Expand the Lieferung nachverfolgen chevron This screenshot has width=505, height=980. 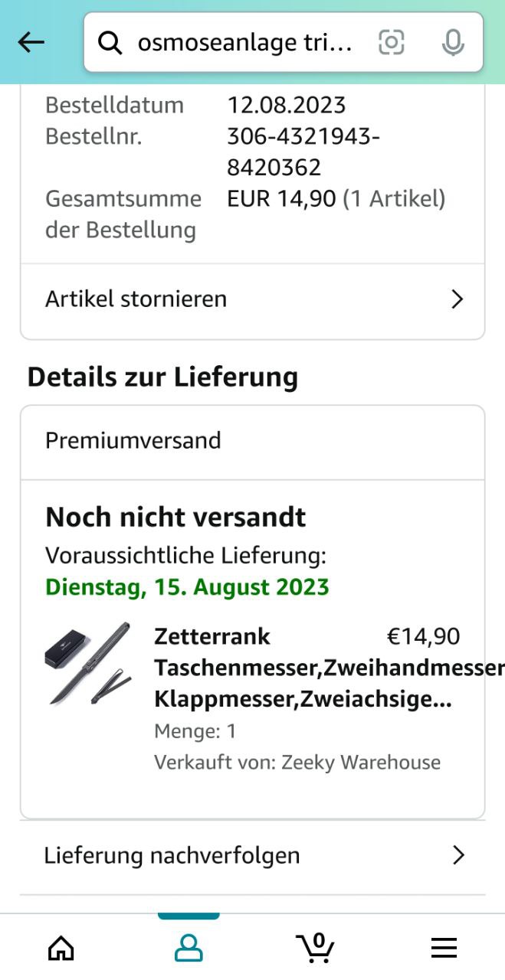point(458,855)
